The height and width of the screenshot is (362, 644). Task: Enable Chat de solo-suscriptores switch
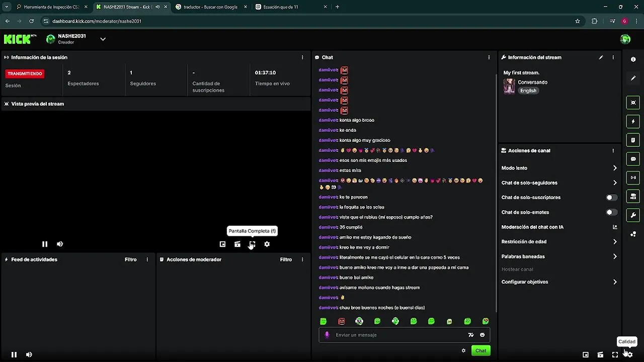[611, 198]
